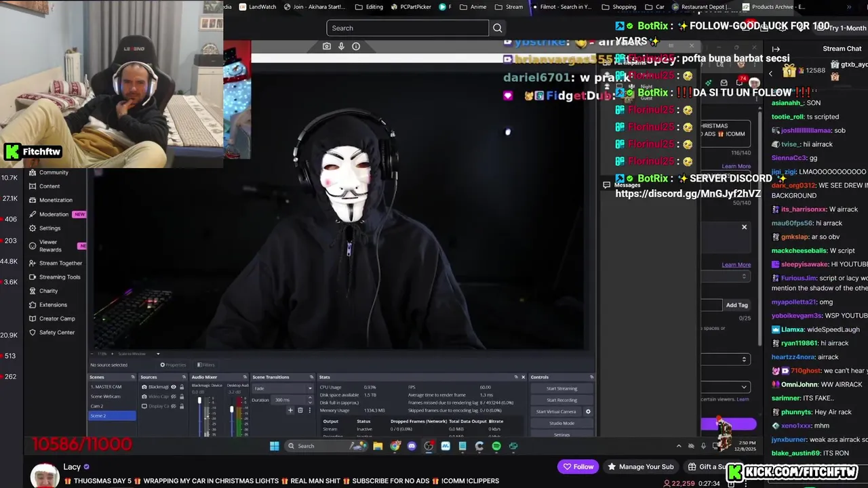Screen dimensions: 868x488
Task: Open virtual camera gear settings
Action: (x=588, y=411)
